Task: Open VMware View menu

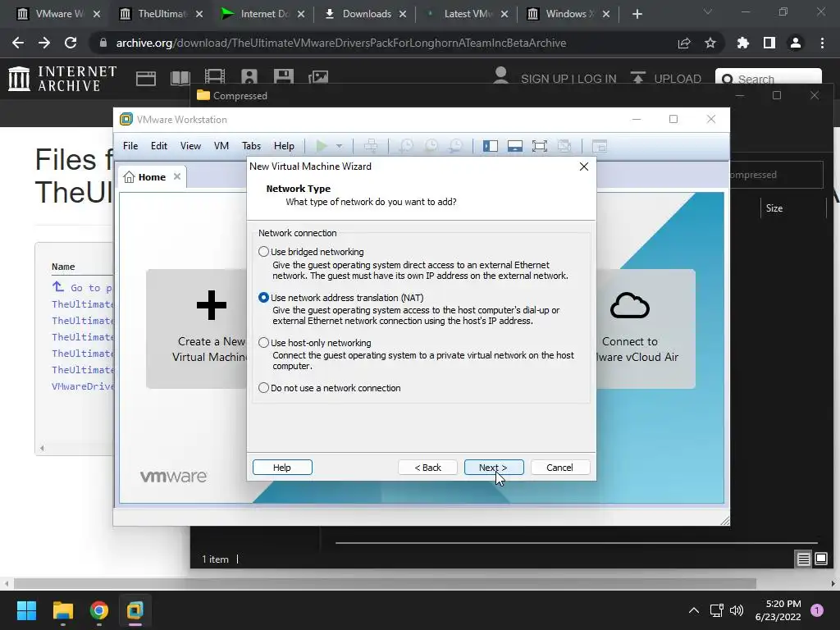Action: (x=190, y=146)
